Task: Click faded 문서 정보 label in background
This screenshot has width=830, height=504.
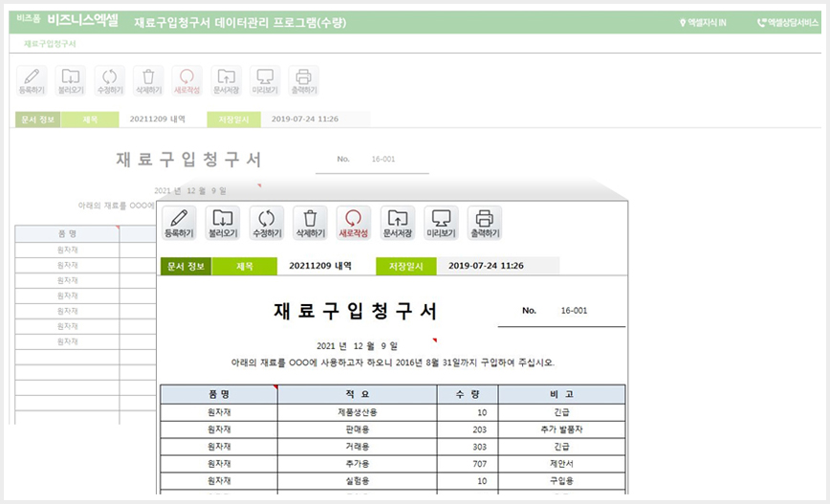Action: (38, 120)
